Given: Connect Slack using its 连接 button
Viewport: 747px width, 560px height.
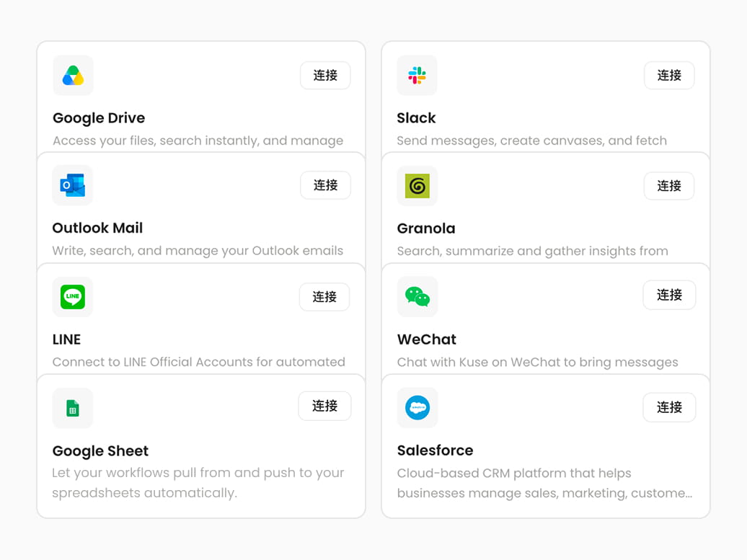Looking at the screenshot, I should click(x=669, y=75).
